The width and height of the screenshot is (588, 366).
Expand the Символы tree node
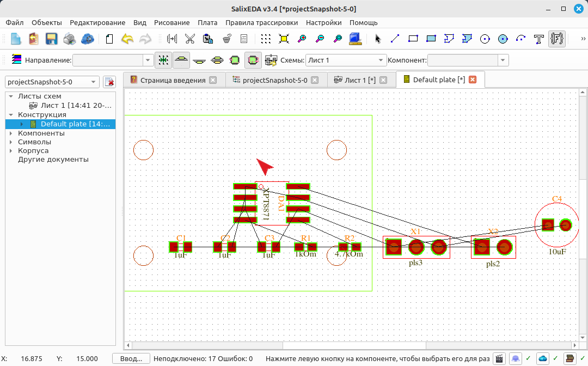point(11,142)
